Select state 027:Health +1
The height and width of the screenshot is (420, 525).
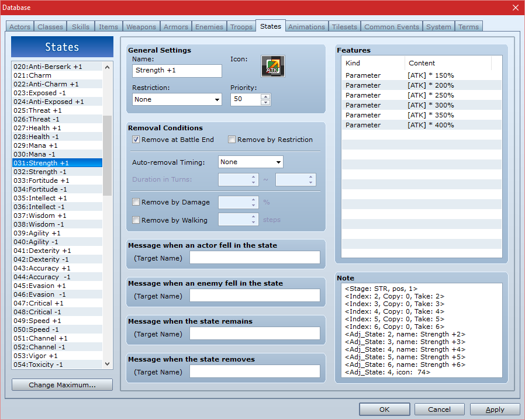coord(57,128)
